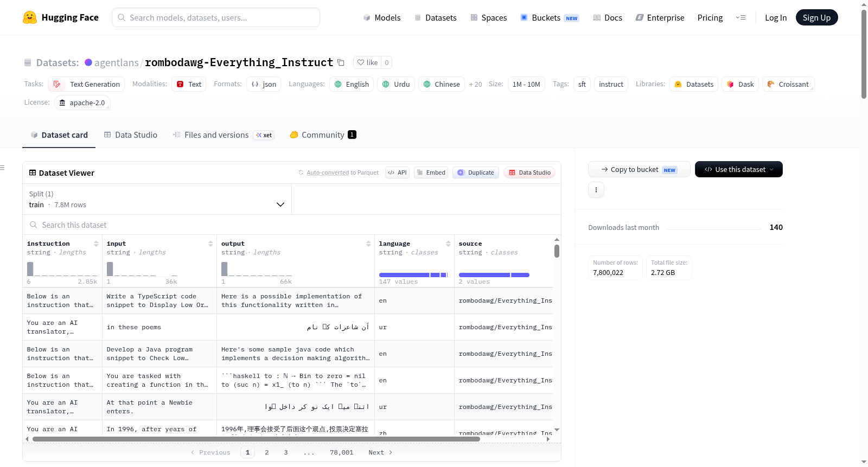Show the +20 more languages
Screen dimensions: 868x467
point(476,84)
